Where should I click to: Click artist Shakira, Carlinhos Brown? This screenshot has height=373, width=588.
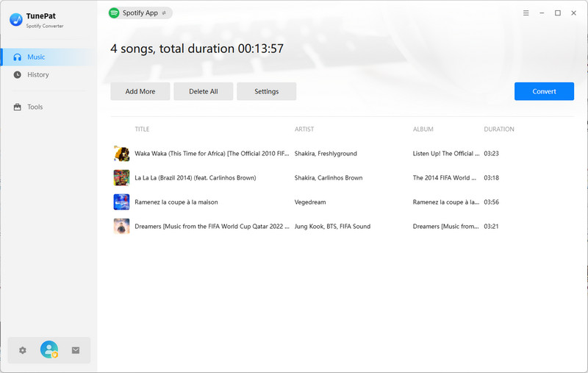pyautogui.click(x=329, y=178)
